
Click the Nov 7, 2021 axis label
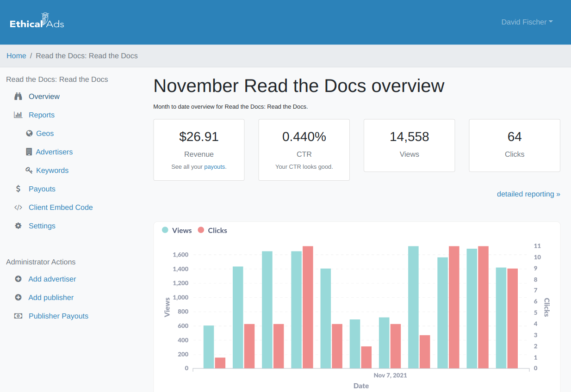tap(390, 375)
